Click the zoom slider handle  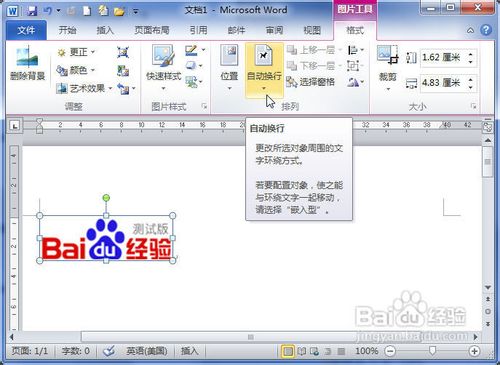pyautogui.click(x=432, y=350)
